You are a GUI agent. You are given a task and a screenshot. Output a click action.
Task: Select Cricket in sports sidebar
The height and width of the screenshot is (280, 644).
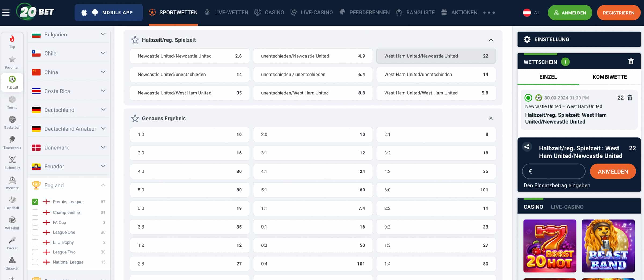pos(12,243)
